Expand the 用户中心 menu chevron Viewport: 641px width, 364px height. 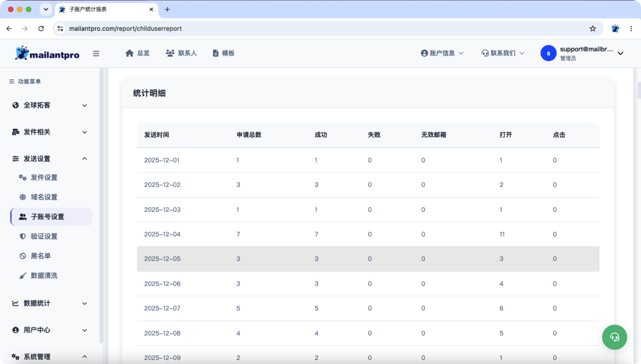click(84, 330)
